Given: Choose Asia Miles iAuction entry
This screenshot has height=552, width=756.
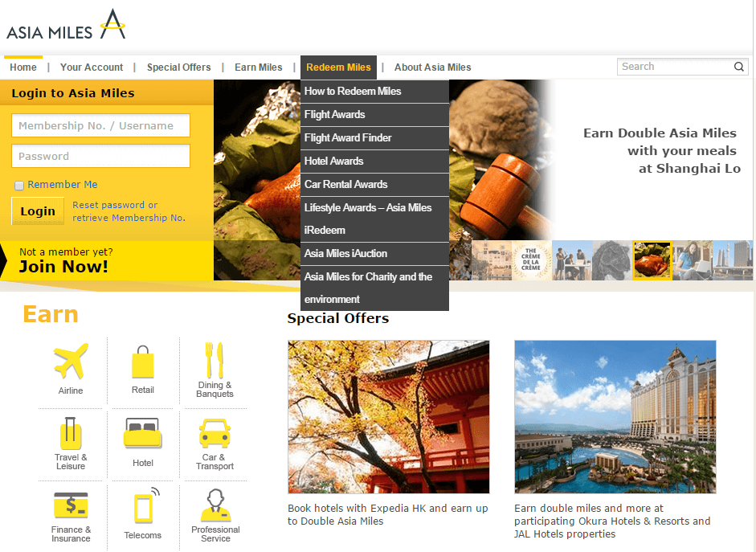Looking at the screenshot, I should tap(374, 254).
